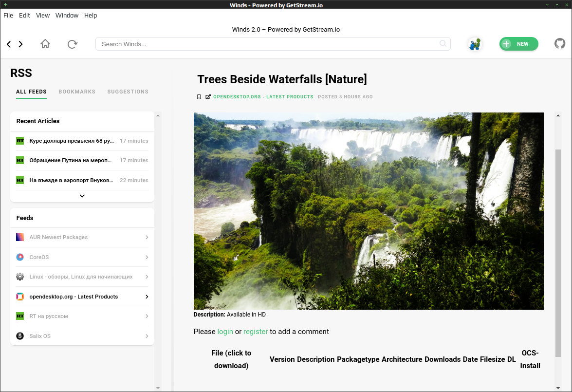
Task: Click the Salix OS feed icon
Action: 20,336
